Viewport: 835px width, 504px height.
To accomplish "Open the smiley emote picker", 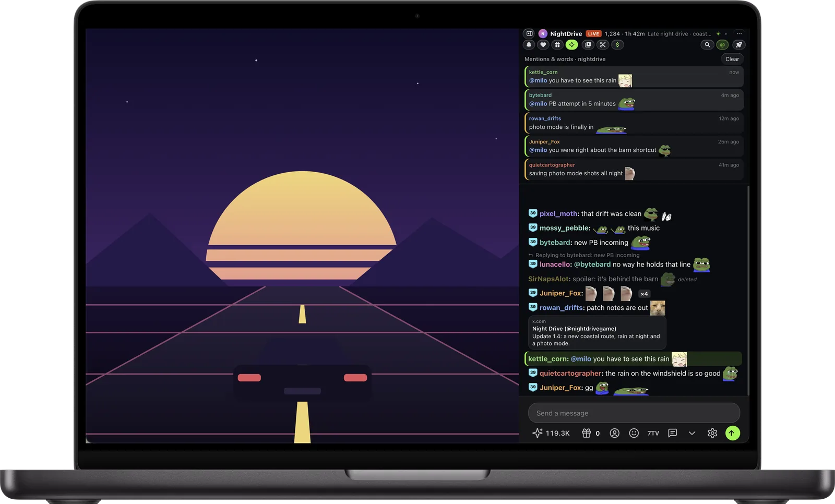I will point(634,433).
